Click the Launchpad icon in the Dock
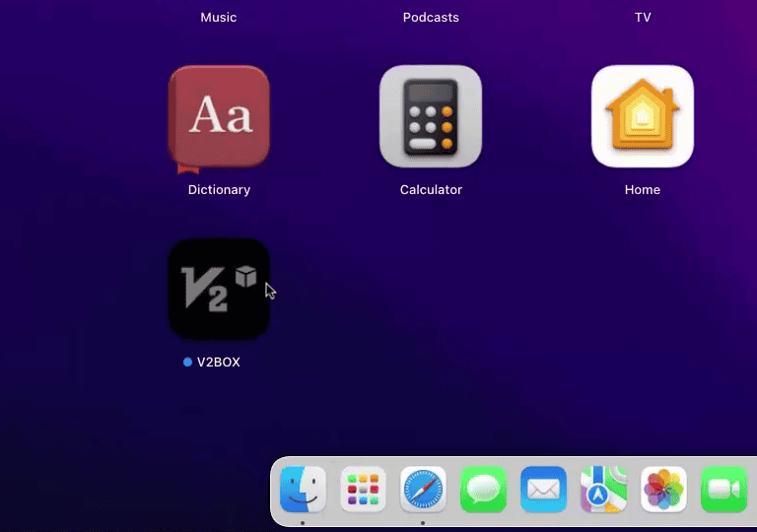This screenshot has width=757, height=532. click(363, 490)
